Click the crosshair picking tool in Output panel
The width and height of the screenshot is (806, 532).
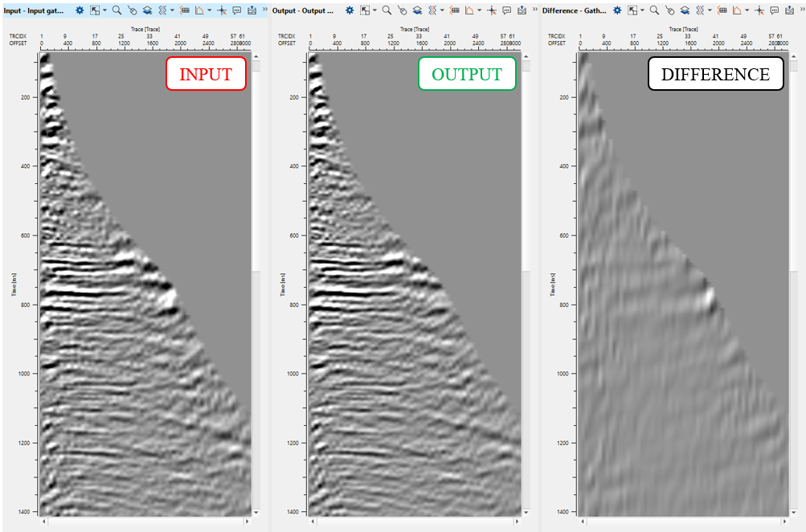491,10
